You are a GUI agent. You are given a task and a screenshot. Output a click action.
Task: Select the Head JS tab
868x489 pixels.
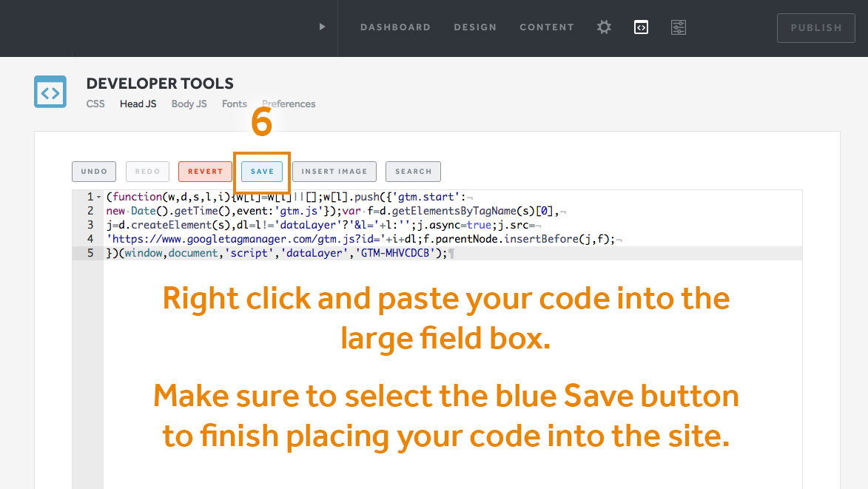pos(138,104)
